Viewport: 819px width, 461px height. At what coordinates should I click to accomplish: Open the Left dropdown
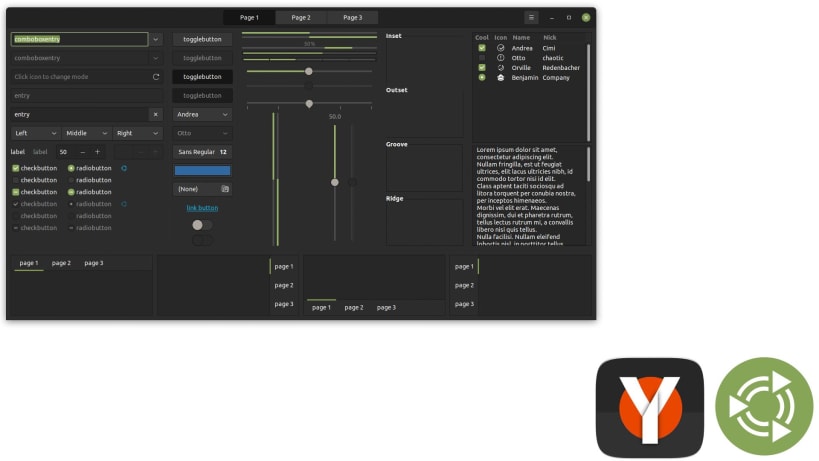click(36, 133)
